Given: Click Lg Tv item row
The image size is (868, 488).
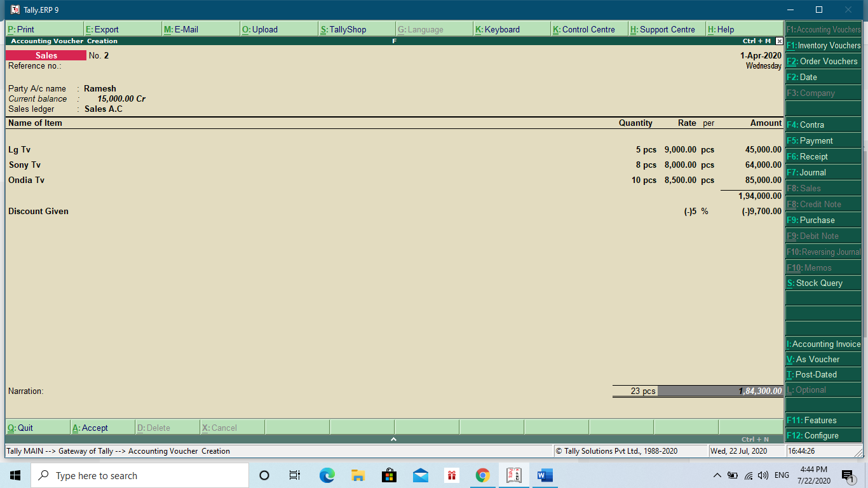Looking at the screenshot, I should [x=395, y=150].
